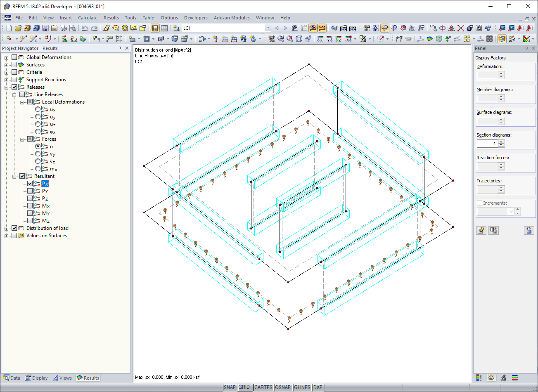Viewport: 538px width, 392px height.
Task: Click the edit notepad button in Panel
Action: (481, 230)
